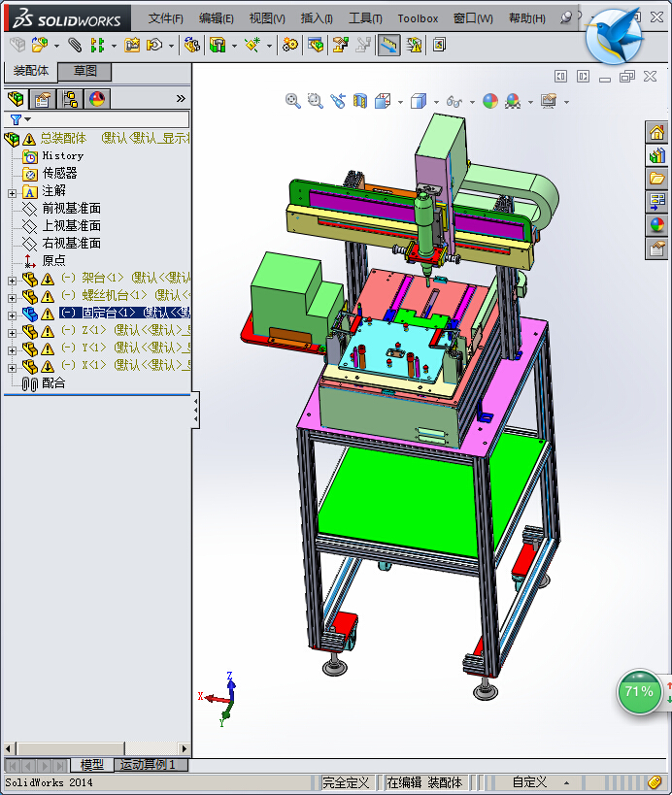This screenshot has width=672, height=795.
Task: Expand the X<1> component node
Action: [x=13, y=368]
